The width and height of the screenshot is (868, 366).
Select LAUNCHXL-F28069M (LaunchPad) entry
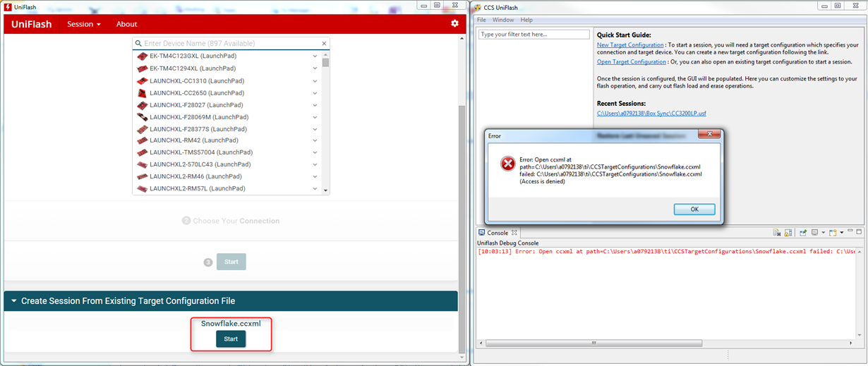[199, 117]
